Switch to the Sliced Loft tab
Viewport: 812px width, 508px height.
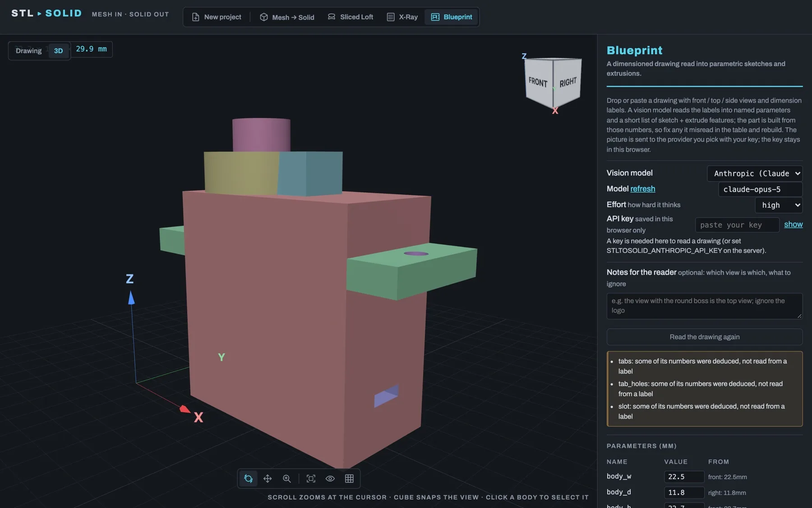(x=351, y=17)
